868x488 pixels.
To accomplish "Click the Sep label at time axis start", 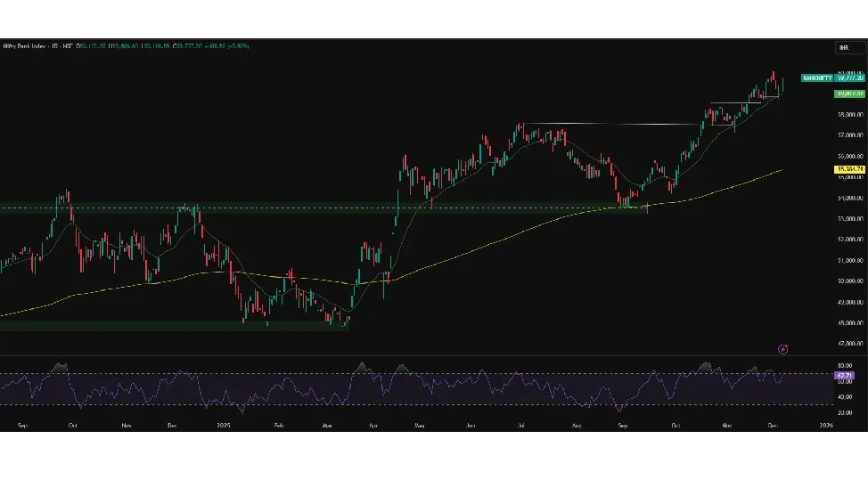I will 23,427.
